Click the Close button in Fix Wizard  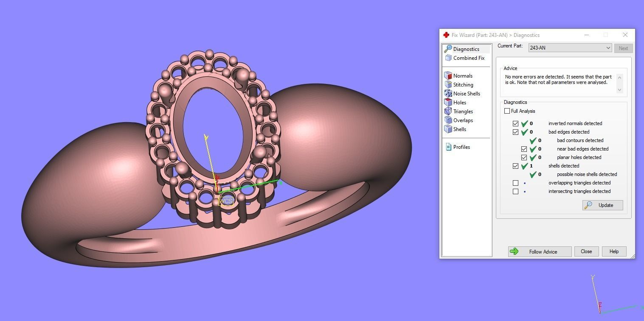pos(586,251)
